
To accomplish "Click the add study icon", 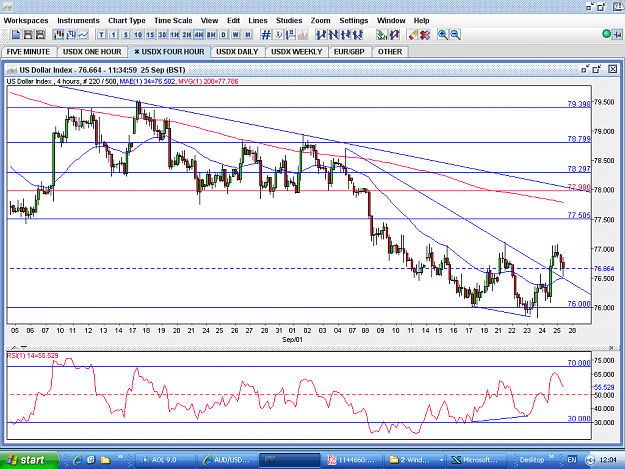I will click(381, 35).
